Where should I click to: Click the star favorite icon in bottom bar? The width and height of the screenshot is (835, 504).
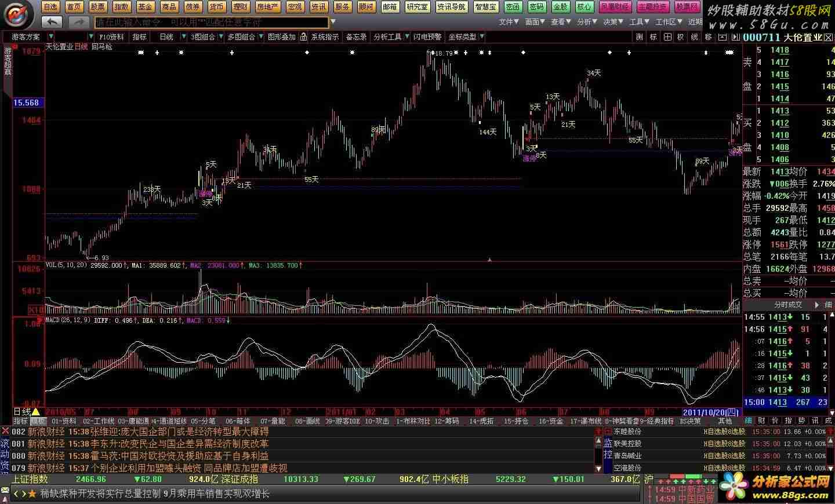(32, 494)
